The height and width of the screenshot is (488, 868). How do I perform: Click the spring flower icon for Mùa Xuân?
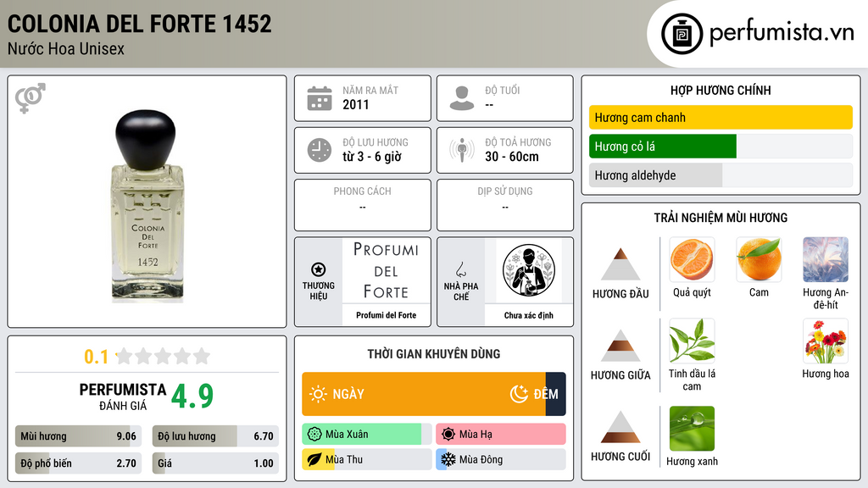(x=314, y=435)
